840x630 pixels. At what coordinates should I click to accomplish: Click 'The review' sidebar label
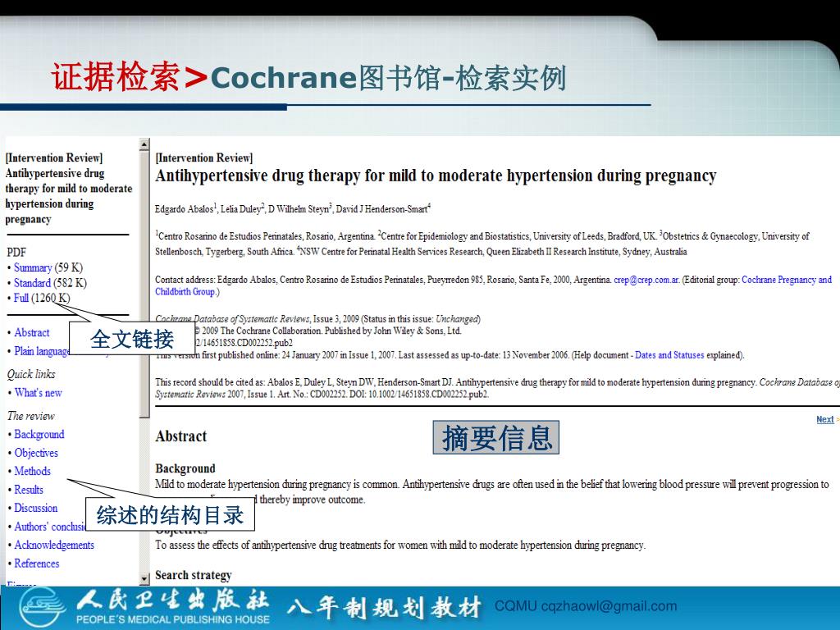coord(31,416)
